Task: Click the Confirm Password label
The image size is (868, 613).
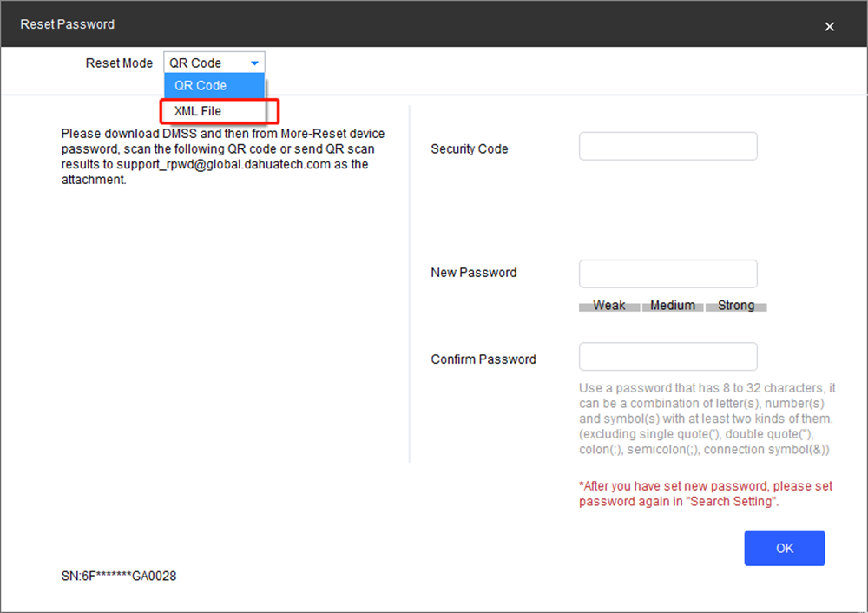Action: (483, 359)
